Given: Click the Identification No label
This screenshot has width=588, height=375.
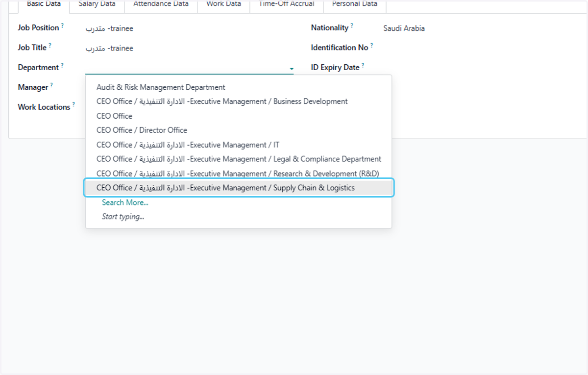Looking at the screenshot, I should 340,48.
